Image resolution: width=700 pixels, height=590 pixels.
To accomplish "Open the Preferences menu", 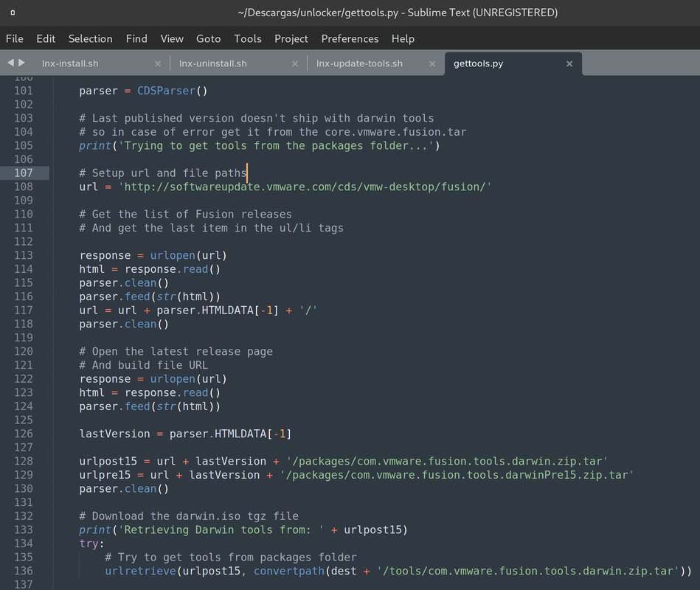I will tap(350, 39).
